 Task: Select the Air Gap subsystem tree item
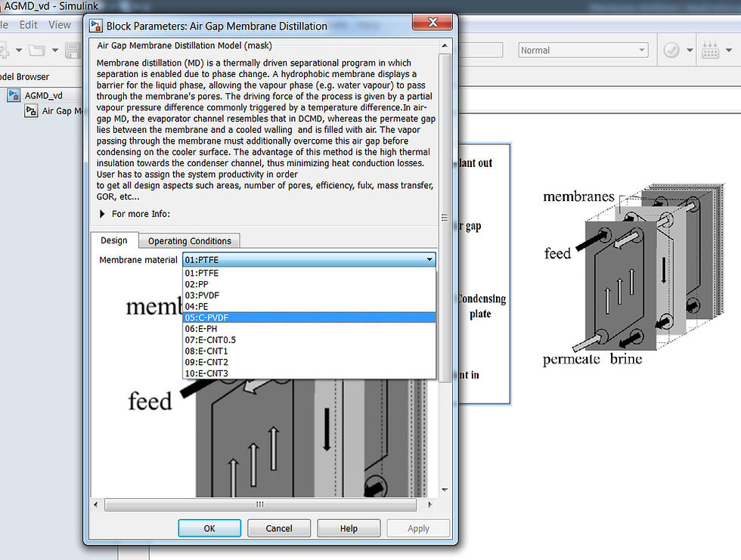[x=61, y=111]
